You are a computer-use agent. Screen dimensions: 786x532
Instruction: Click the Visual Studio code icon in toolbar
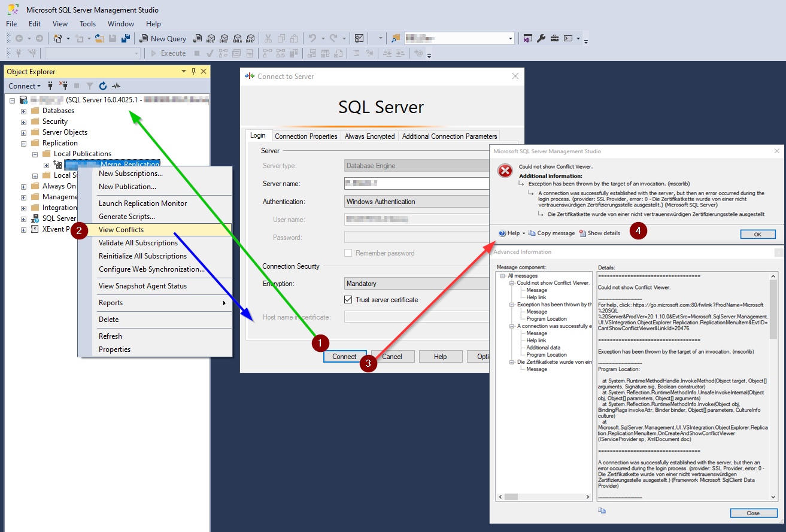[527, 38]
